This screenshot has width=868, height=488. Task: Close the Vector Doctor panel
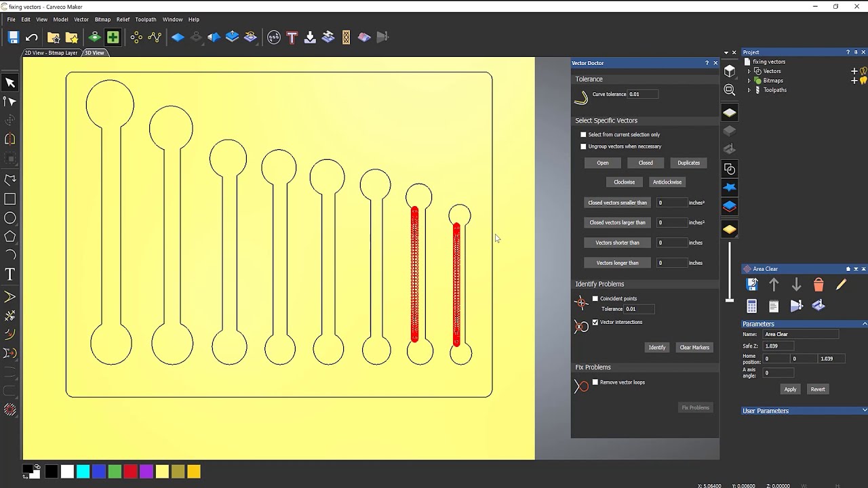pyautogui.click(x=715, y=63)
